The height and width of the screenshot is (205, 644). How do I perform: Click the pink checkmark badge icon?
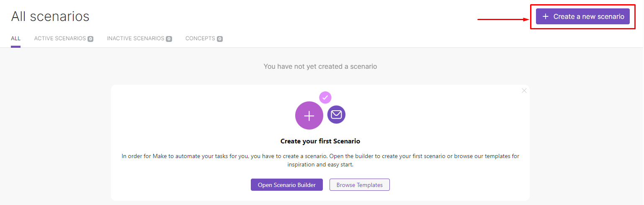[325, 98]
